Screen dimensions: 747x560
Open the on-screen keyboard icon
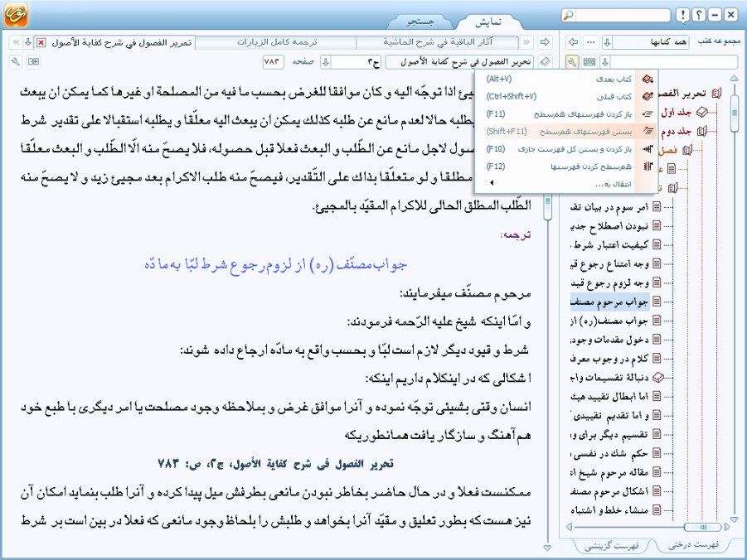589,61
